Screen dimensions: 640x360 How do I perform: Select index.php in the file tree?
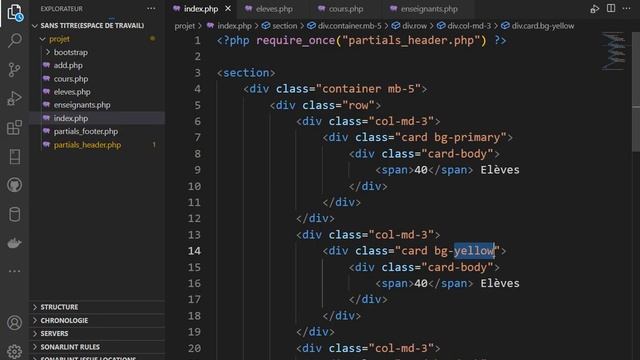coord(97,118)
